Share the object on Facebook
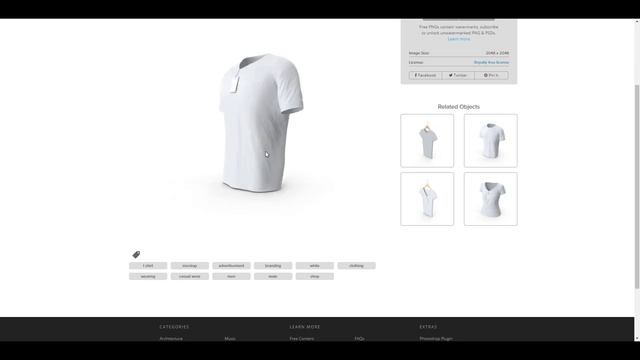640x360 pixels. click(x=425, y=76)
